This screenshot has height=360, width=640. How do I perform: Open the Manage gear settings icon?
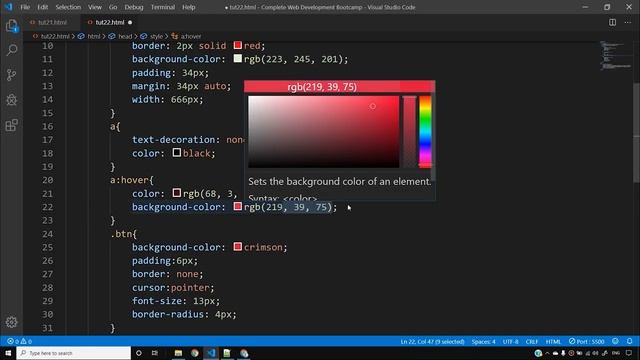[11, 322]
